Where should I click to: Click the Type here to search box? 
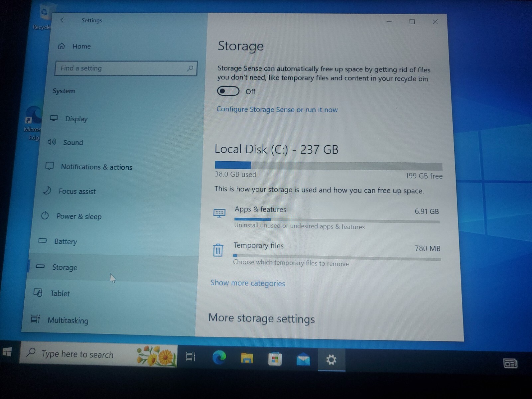[x=98, y=355]
